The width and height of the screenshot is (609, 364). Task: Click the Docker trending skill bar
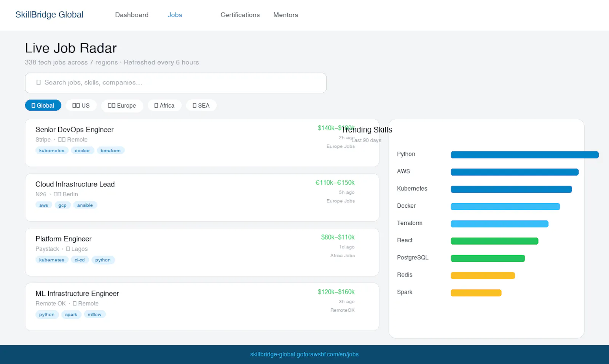[505, 207]
